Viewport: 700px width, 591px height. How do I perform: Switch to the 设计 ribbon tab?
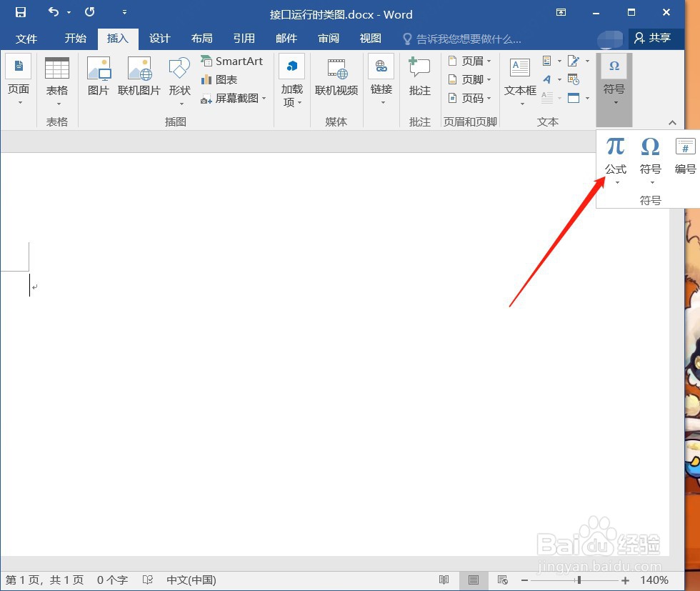tap(159, 39)
